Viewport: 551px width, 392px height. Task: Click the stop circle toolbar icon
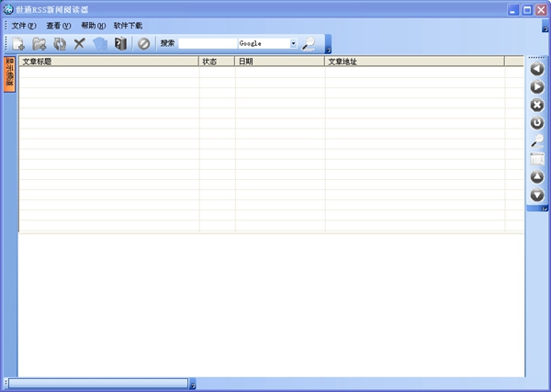coord(143,43)
